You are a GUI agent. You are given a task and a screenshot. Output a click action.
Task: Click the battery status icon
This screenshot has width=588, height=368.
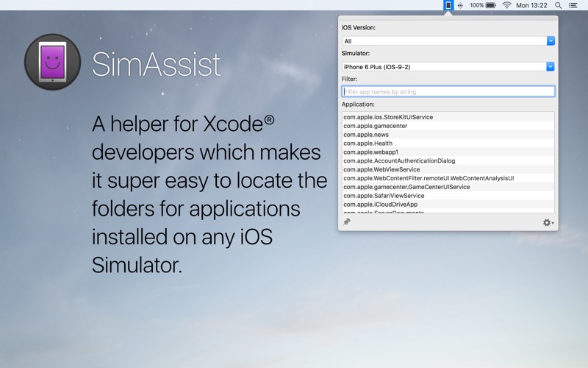click(490, 5)
